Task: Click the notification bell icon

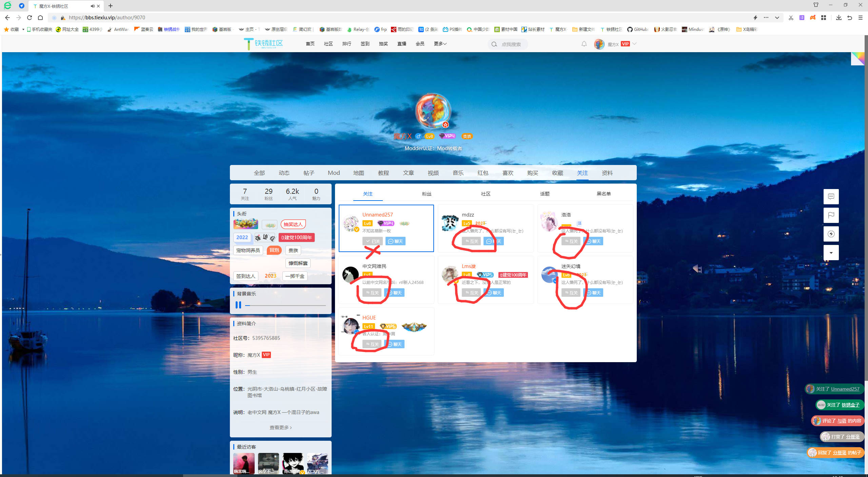Action: [x=584, y=44]
